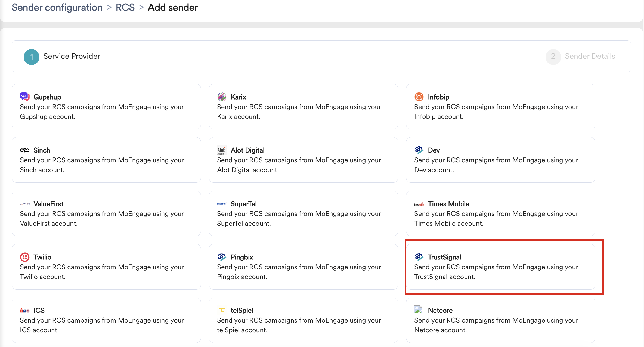The image size is (644, 347).
Task: Pick the Twilio provider name
Action: [42, 257]
